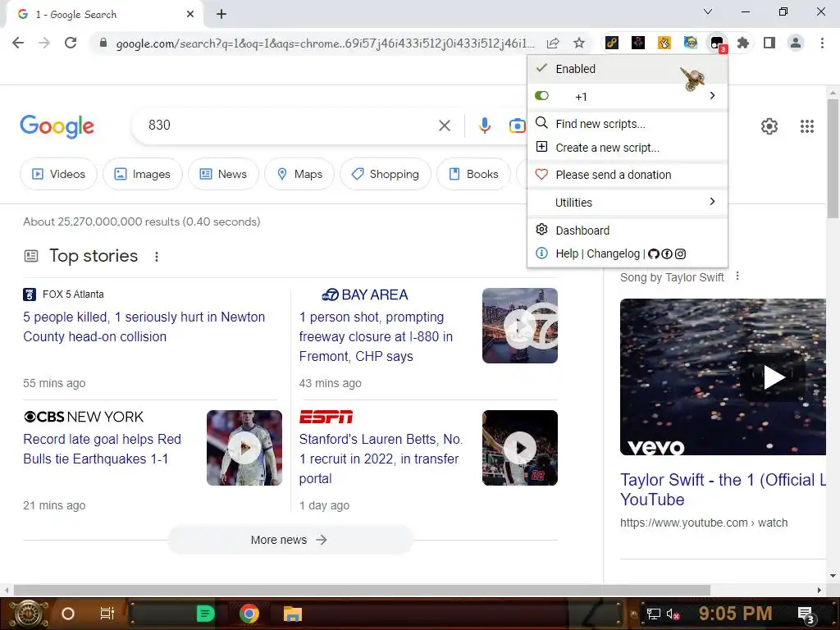This screenshot has width=840, height=630.
Task: Open Help link in Tampermonkey menu
Action: click(567, 254)
